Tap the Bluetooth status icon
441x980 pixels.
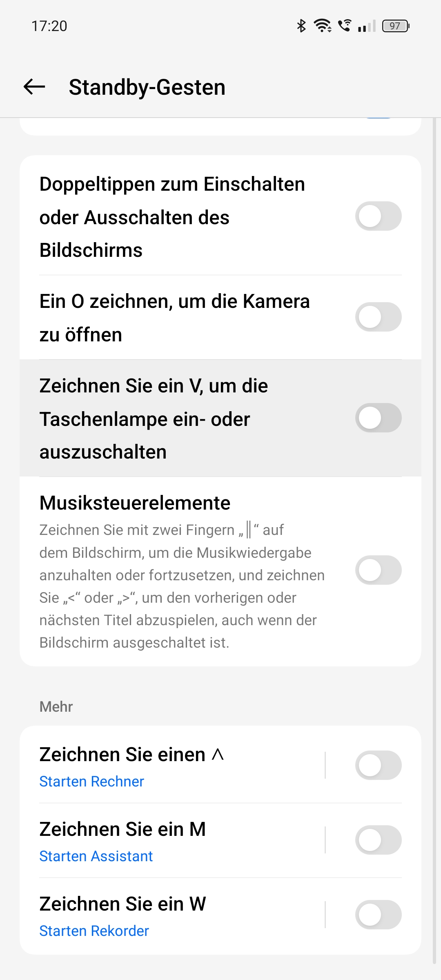(x=301, y=26)
